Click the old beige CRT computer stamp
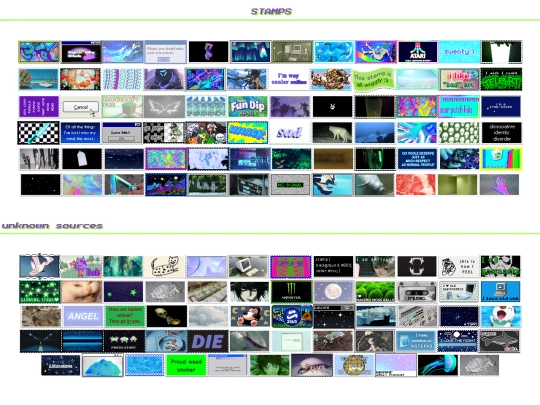This screenshot has height=405, width=540. coord(249,266)
